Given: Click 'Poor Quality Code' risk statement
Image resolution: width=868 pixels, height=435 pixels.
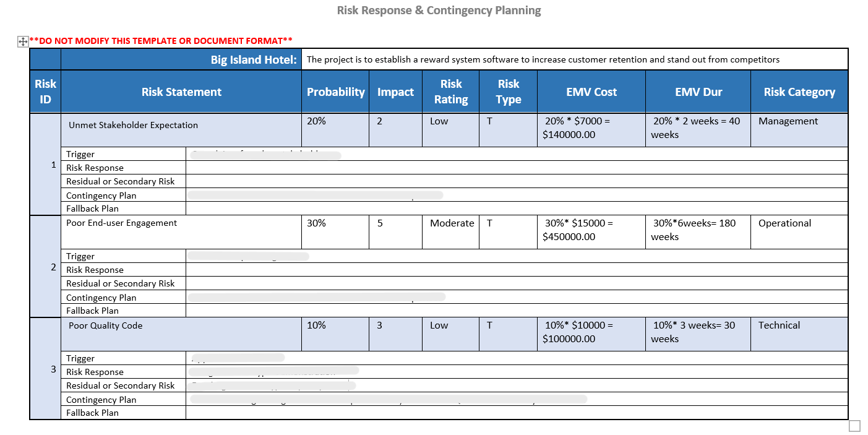Looking at the screenshot, I should point(106,325).
